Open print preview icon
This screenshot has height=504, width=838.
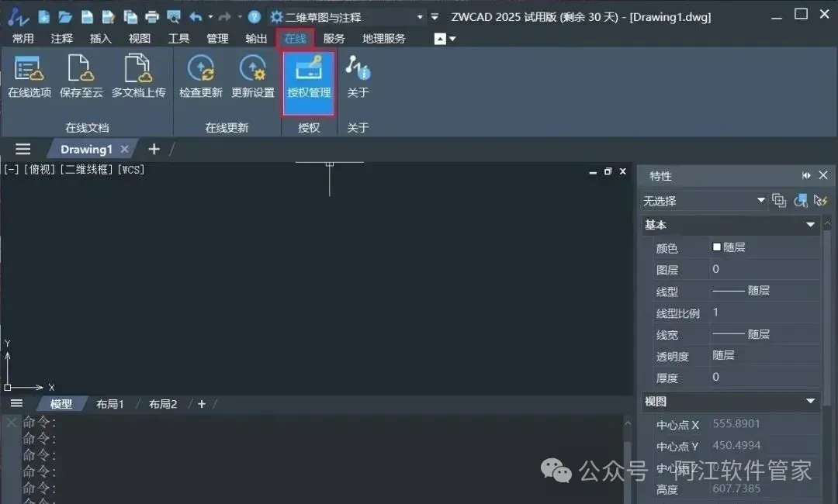(x=174, y=17)
